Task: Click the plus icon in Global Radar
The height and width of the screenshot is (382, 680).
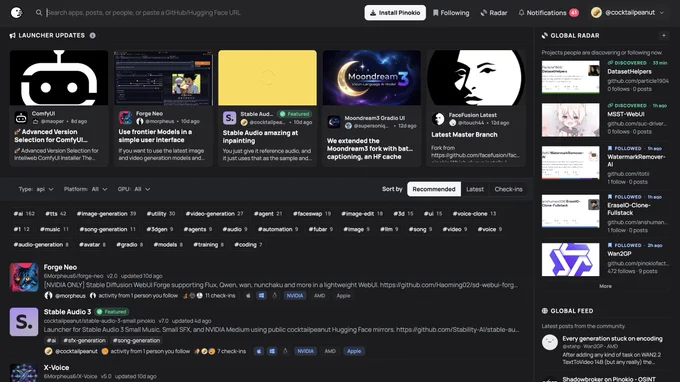Action: tap(664, 36)
